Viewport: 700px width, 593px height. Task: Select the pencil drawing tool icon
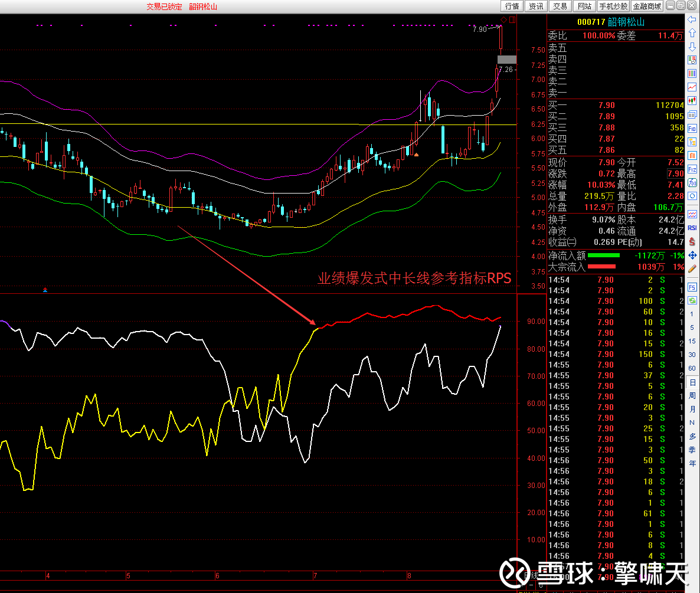coord(692,268)
